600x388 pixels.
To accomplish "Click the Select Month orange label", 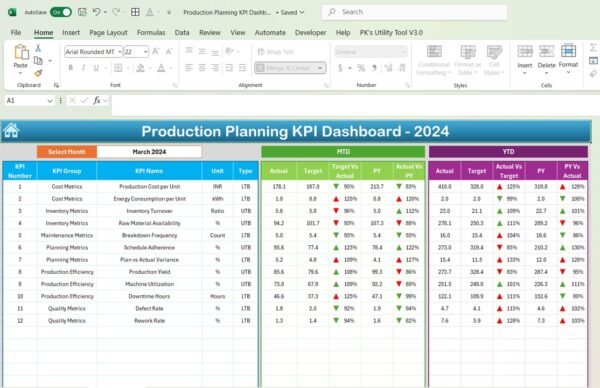I will [x=67, y=152].
